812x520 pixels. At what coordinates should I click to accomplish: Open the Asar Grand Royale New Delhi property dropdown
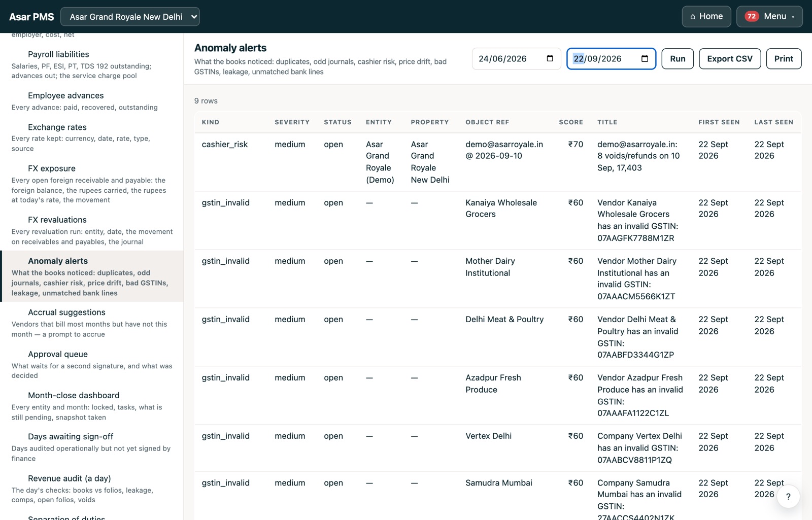pos(130,17)
